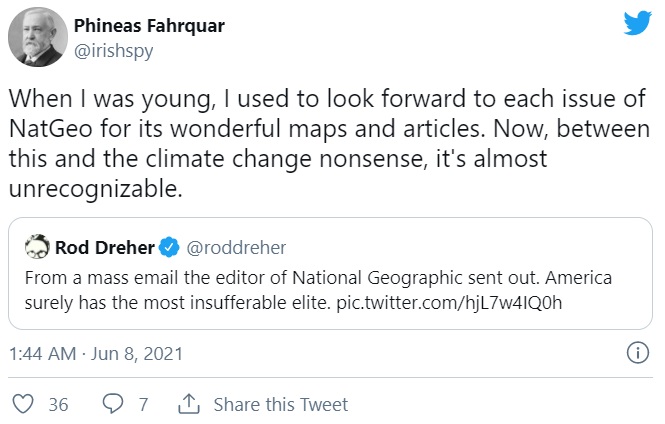Open Rod Dreher's small avatar
This screenshot has width=665, height=424.
point(37,246)
